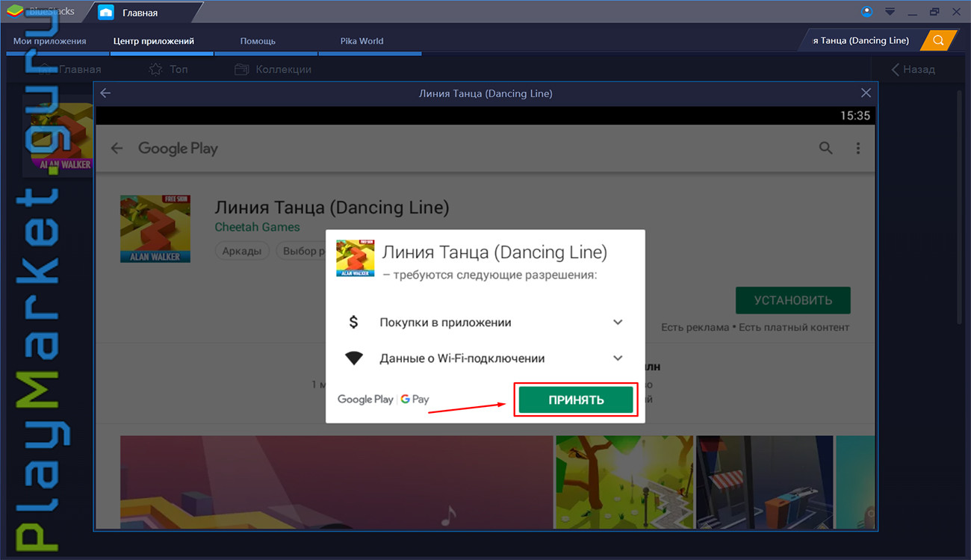Viewport: 971px width, 560px height.
Task: Select the Аркады category chip
Action: pyautogui.click(x=243, y=251)
